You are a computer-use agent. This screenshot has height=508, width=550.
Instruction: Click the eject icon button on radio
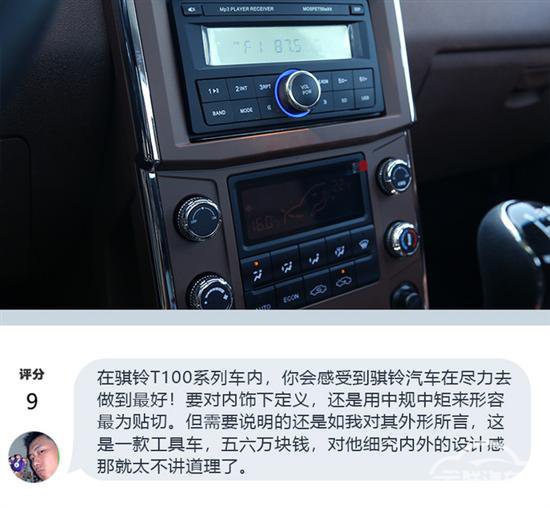click(192, 9)
